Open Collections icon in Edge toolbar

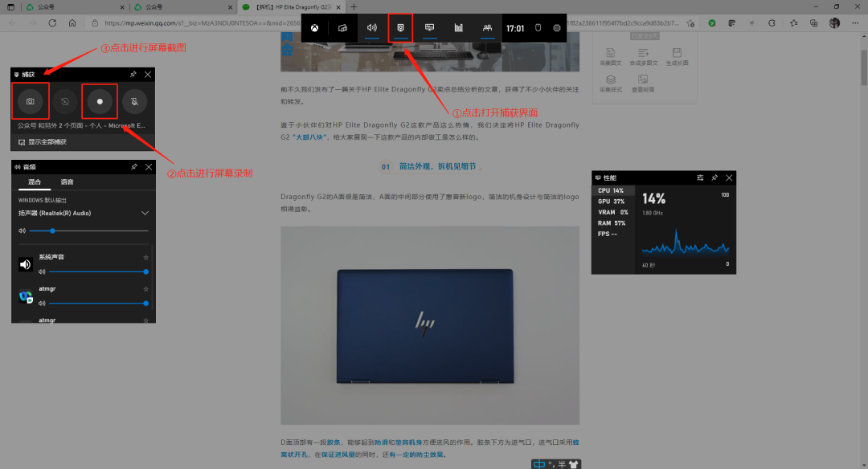813,23
